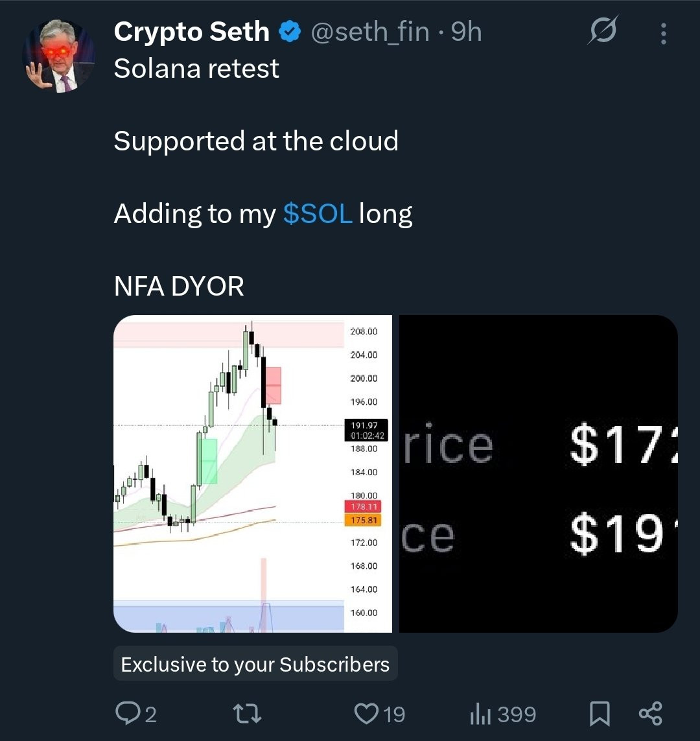The image size is (700, 741).
Task: Reply to the Solana retest post
Action: click(x=126, y=714)
